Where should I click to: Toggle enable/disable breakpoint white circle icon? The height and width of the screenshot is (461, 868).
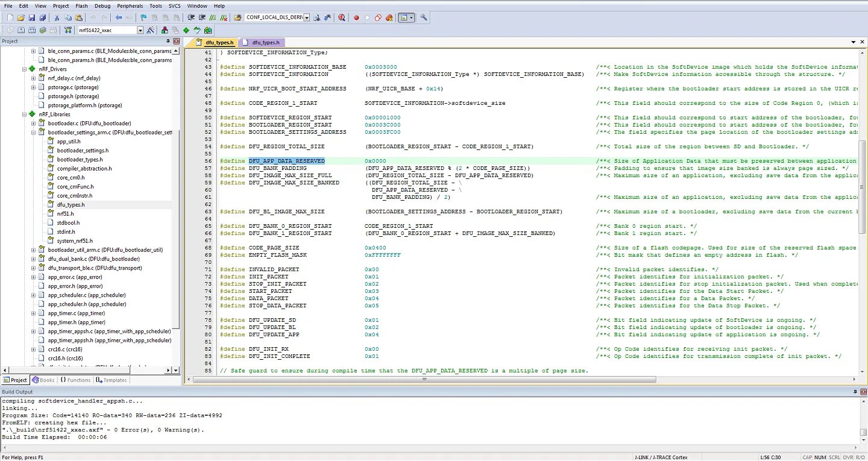coord(367,17)
